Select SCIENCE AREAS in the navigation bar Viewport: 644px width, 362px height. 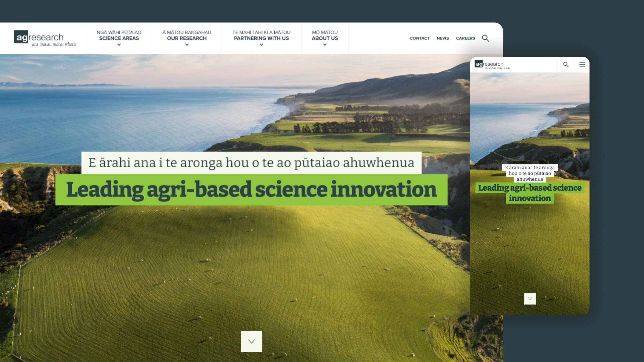119,38
